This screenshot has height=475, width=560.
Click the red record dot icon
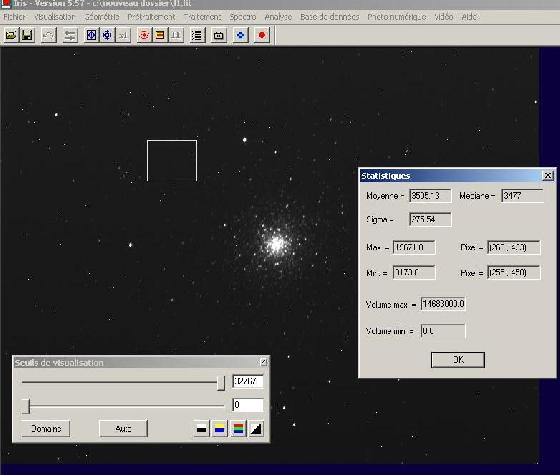click(x=262, y=35)
